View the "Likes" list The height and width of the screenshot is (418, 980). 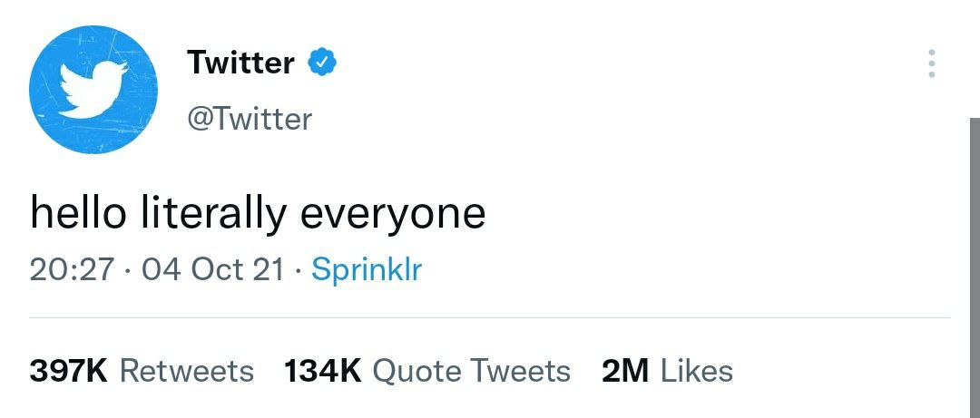pyautogui.click(x=696, y=370)
